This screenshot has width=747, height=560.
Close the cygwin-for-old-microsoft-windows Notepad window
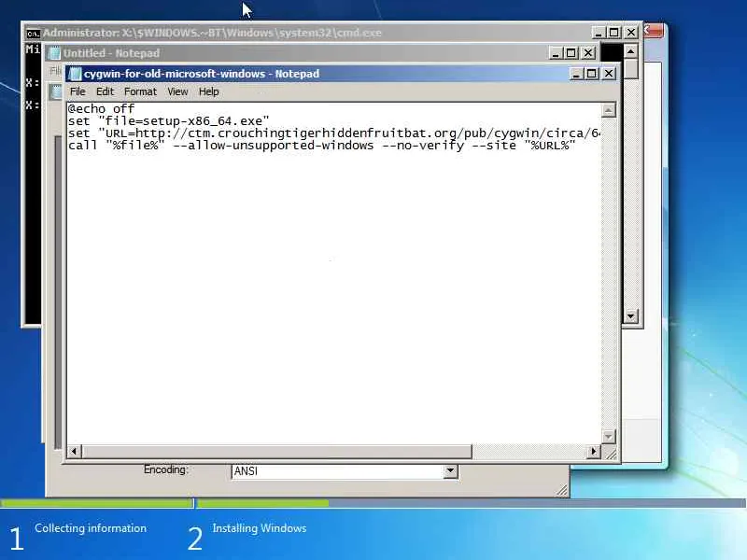(609, 74)
